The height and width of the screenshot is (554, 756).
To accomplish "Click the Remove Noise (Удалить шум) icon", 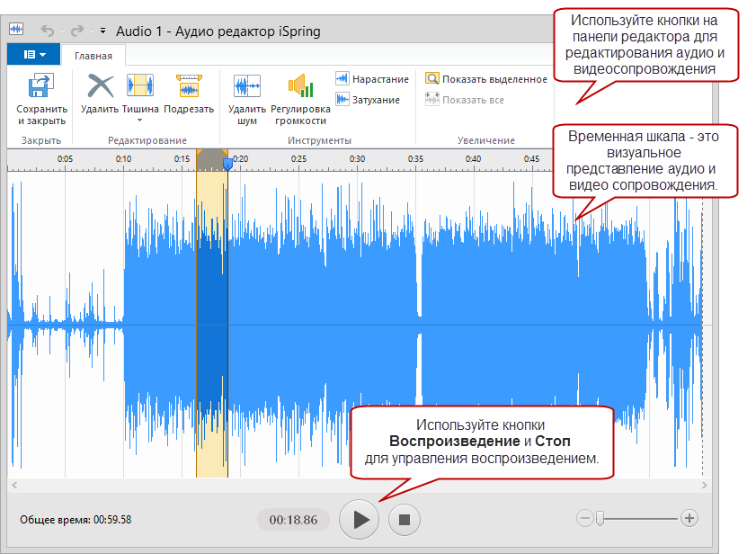I will (x=247, y=86).
